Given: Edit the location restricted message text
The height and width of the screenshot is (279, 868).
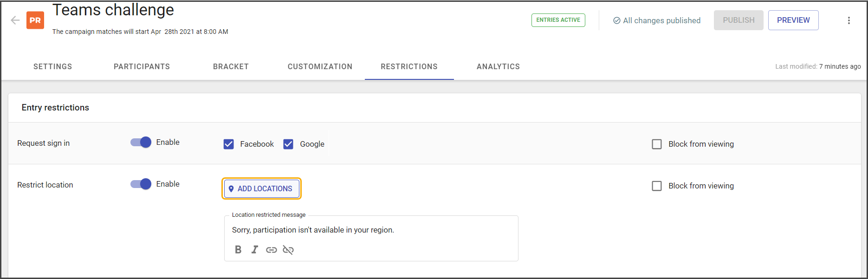Looking at the screenshot, I should click(x=313, y=230).
